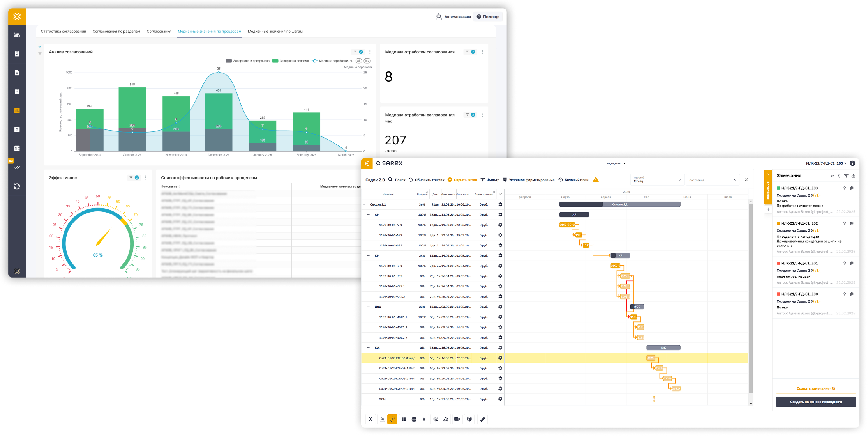Click the plus button under the Замечания side tab
The height and width of the screenshot is (436, 868).
tap(768, 209)
